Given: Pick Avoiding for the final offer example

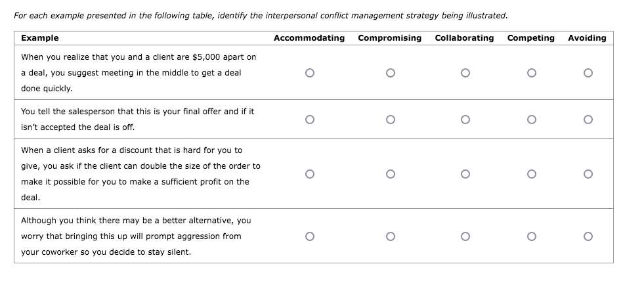Looking at the screenshot, I should tap(587, 120).
